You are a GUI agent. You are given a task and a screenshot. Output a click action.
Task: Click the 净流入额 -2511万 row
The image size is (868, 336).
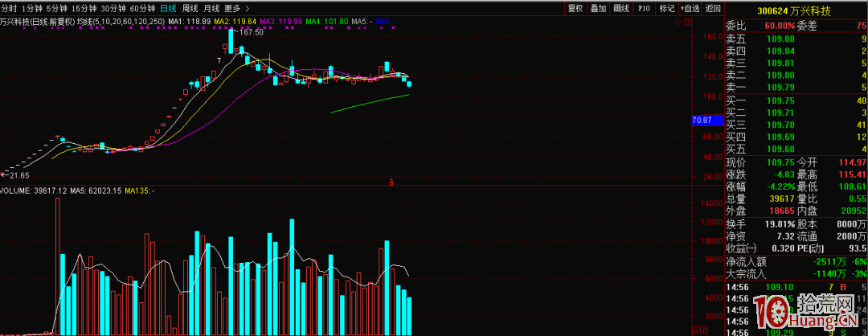click(x=796, y=262)
